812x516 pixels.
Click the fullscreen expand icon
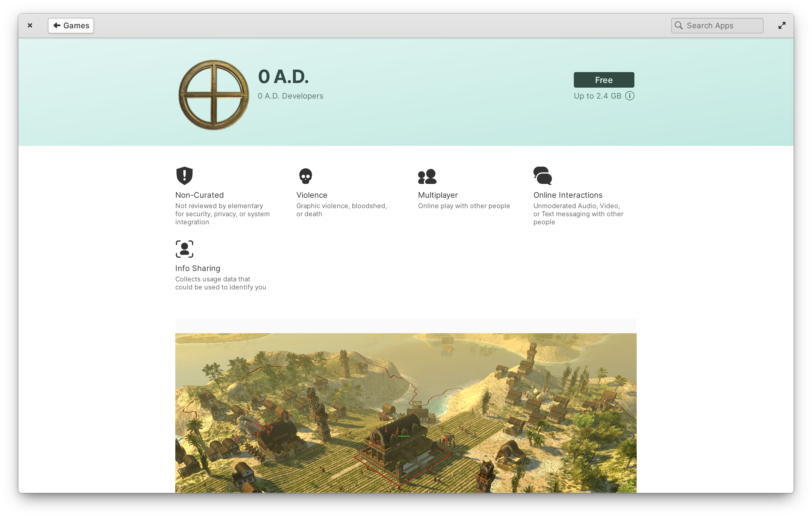pyautogui.click(x=782, y=25)
